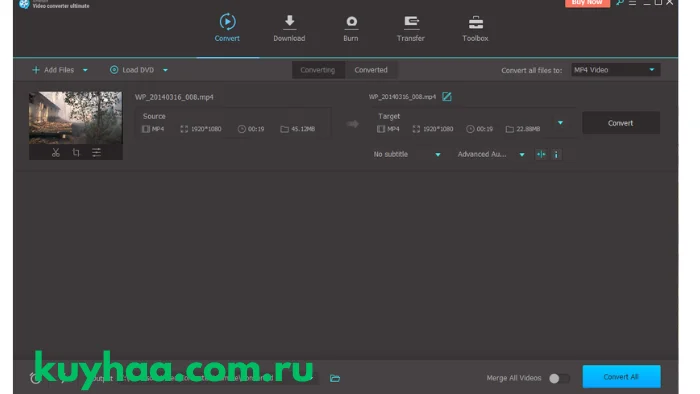Viewport: 700px width, 394px height.
Task: Open the Toolbox section
Action: (475, 28)
